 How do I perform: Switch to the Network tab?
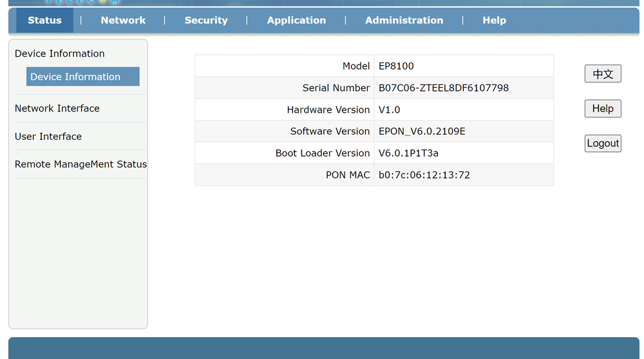(123, 20)
